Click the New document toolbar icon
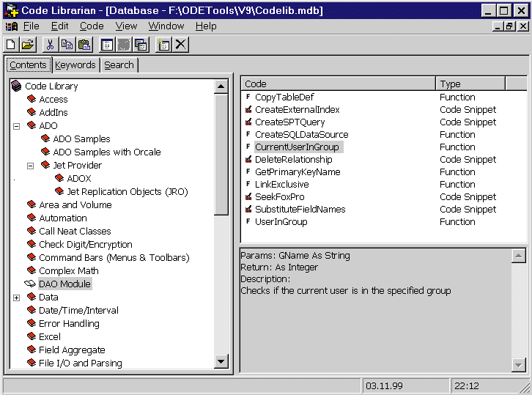This screenshot has height=395, width=532. (x=11, y=45)
